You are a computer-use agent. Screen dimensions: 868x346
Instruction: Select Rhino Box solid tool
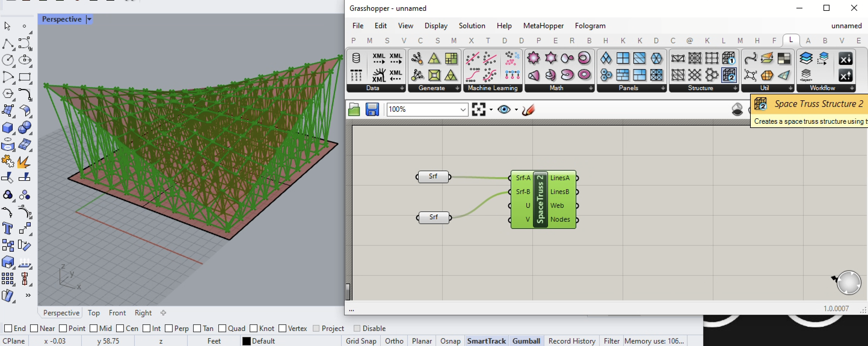8,128
